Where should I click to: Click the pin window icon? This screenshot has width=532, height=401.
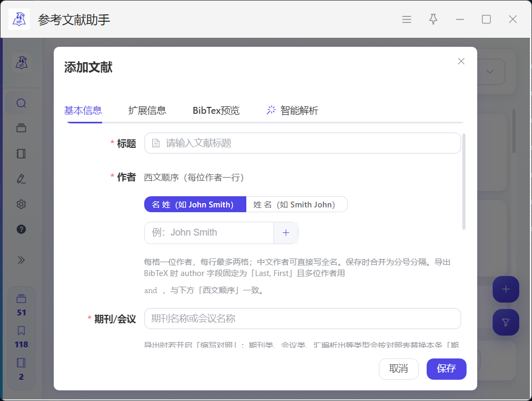coord(433,19)
